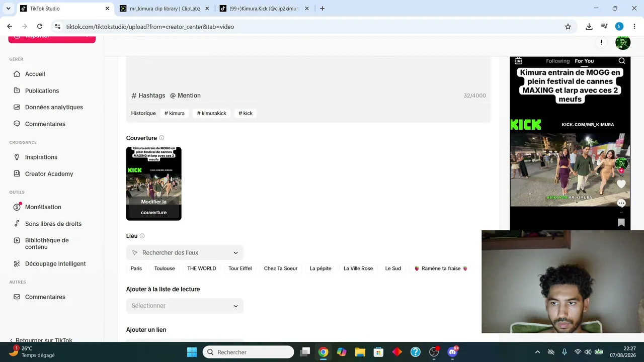The height and width of the screenshot is (362, 644).
Task: Show hidden system tray icons
Action: (x=537, y=352)
